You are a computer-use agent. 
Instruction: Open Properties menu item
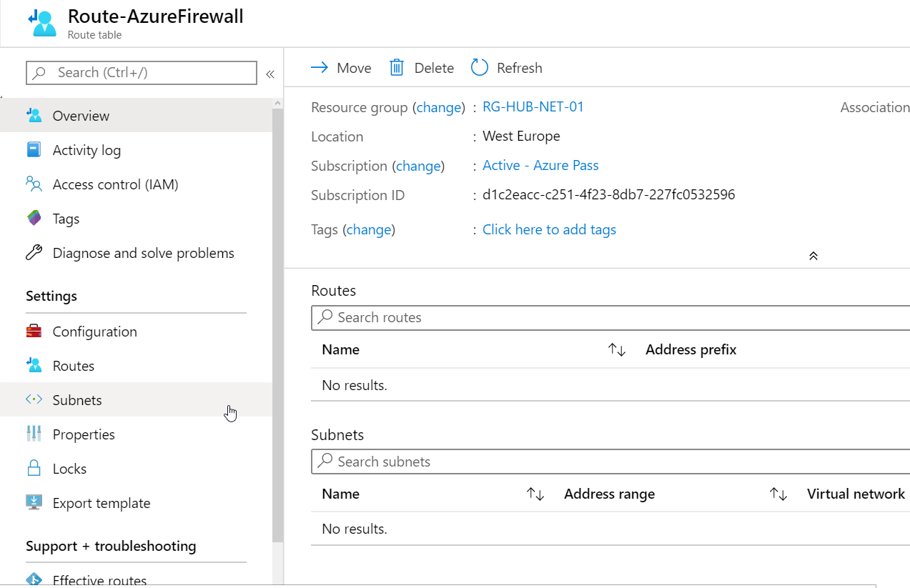tap(136, 434)
